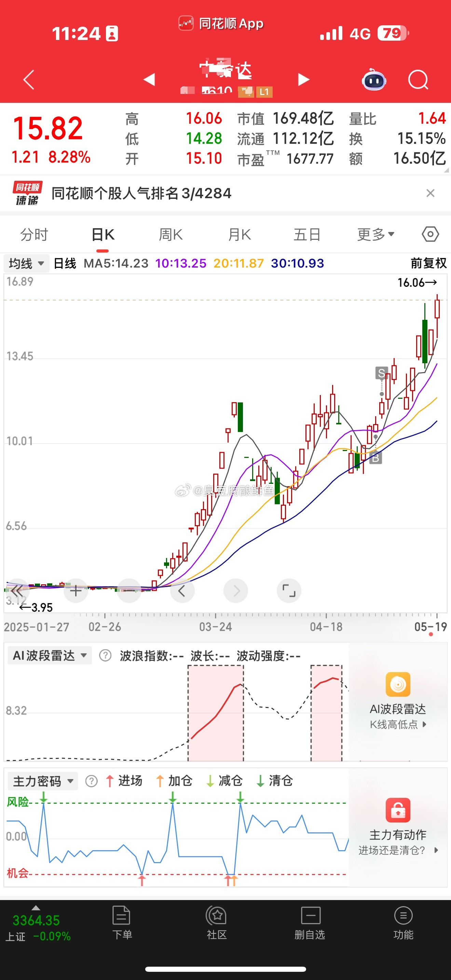Open help for AI波段雷达 indicator

pyautogui.click(x=105, y=655)
